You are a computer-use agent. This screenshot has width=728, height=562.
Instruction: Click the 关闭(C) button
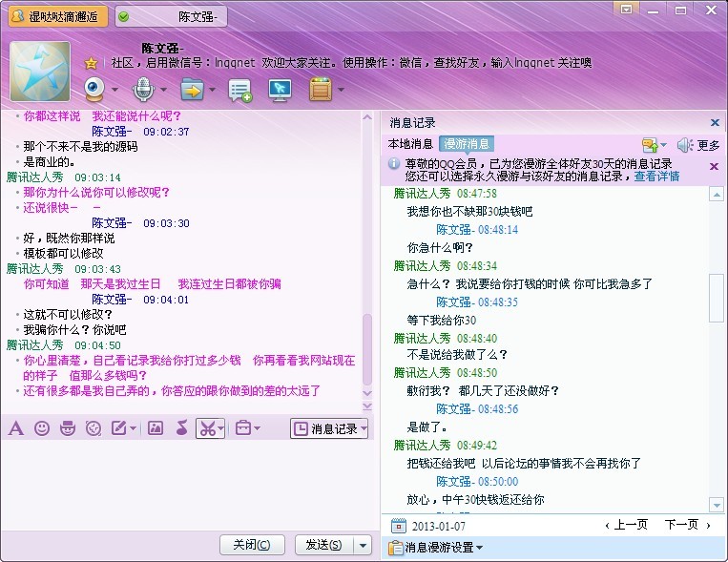click(252, 545)
